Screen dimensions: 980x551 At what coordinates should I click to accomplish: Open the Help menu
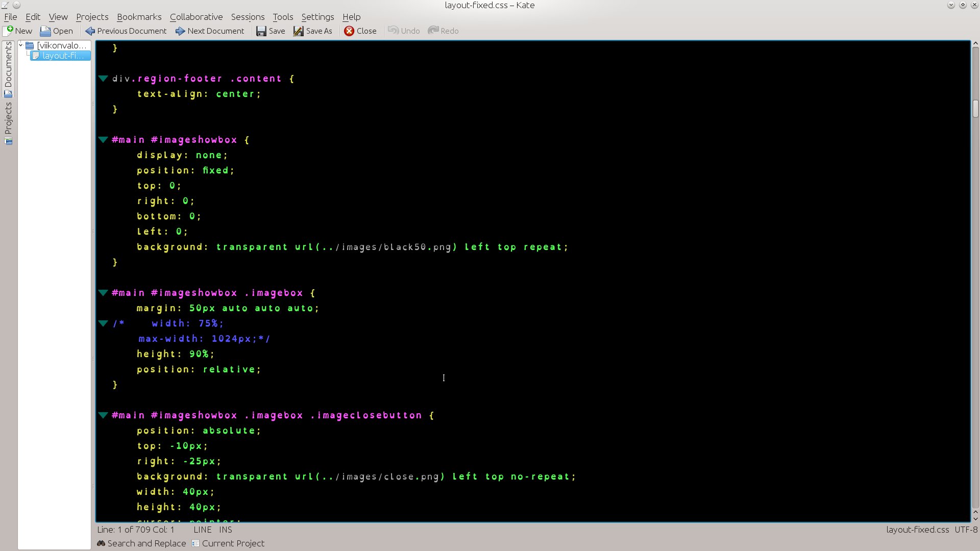pos(351,17)
